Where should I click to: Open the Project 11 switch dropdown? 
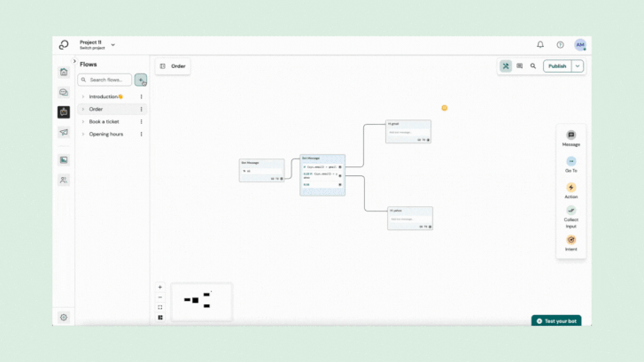pos(113,44)
